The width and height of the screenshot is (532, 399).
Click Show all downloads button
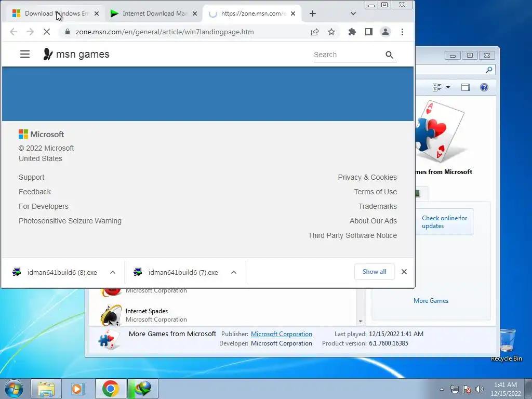[x=374, y=272]
